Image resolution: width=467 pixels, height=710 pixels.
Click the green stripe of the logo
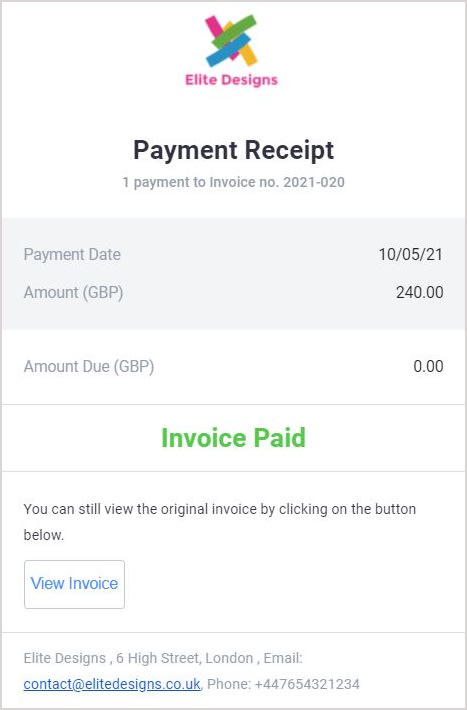coord(234,31)
